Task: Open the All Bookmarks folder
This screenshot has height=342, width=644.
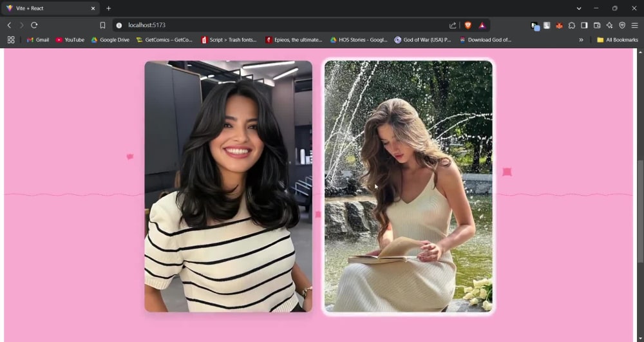Action: (618, 40)
